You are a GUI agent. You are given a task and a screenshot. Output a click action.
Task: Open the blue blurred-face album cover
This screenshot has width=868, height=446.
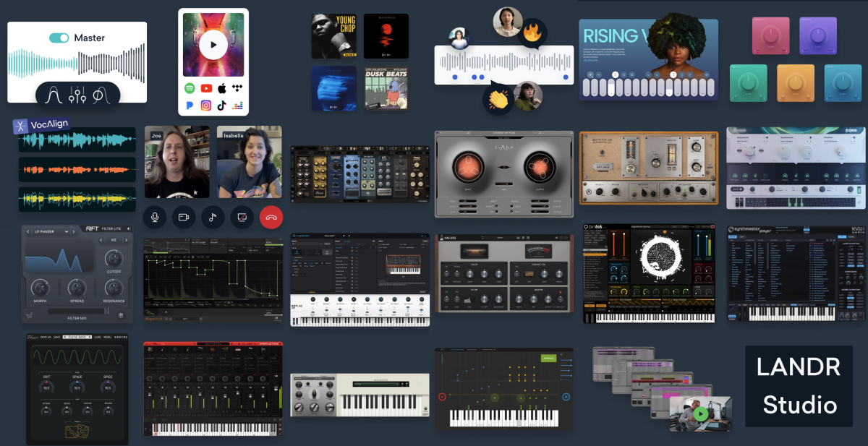click(334, 89)
